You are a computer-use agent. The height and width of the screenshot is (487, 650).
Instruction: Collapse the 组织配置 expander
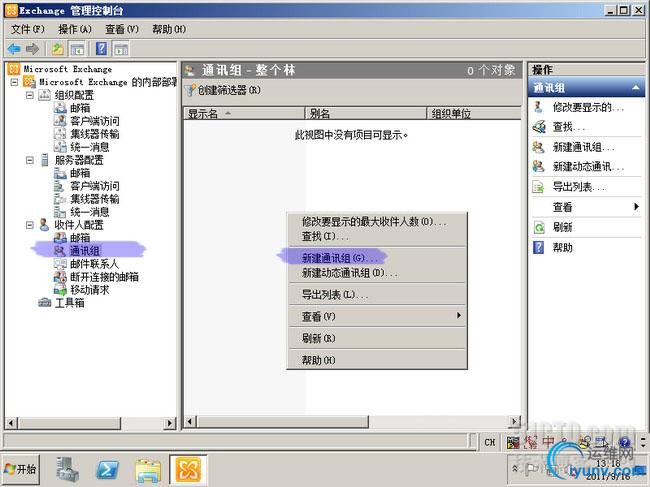point(30,95)
